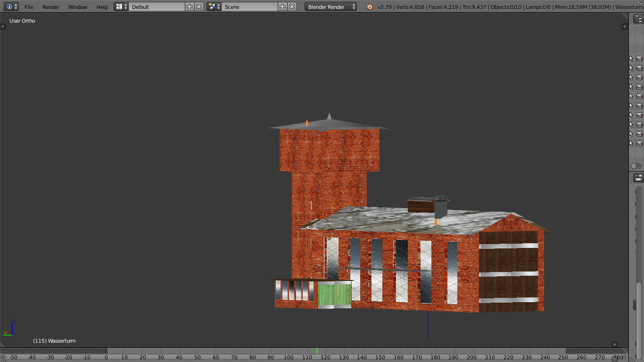
Task: Toggle renderability camera in seventh outliner row
Action: click(x=639, y=115)
